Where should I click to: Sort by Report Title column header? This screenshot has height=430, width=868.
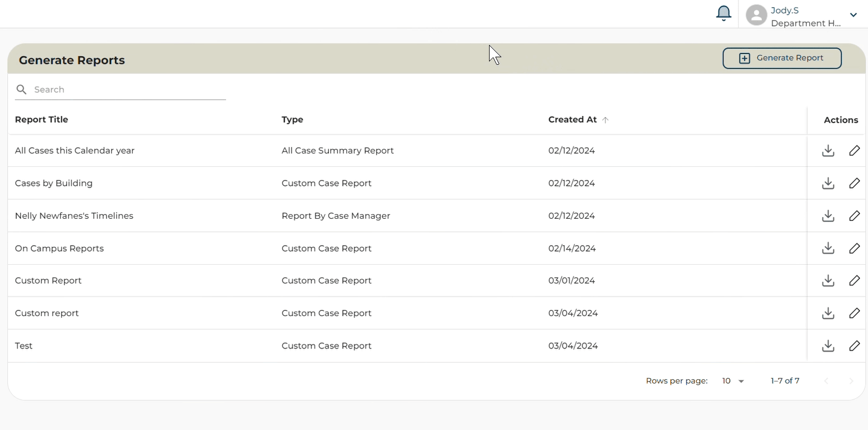tap(42, 120)
